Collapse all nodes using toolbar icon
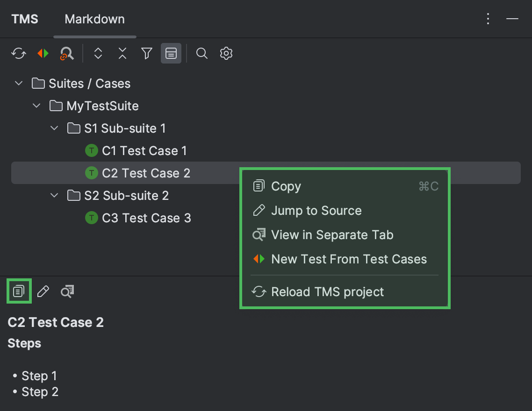 tap(122, 53)
